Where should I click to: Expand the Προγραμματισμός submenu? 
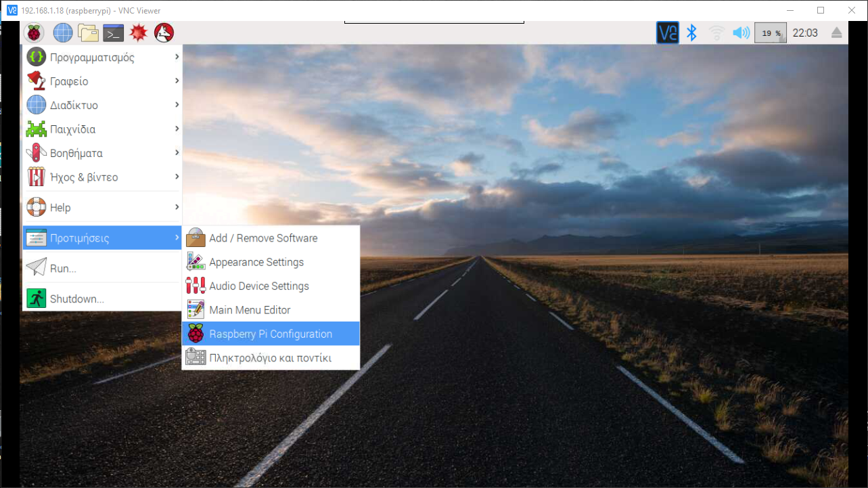103,58
